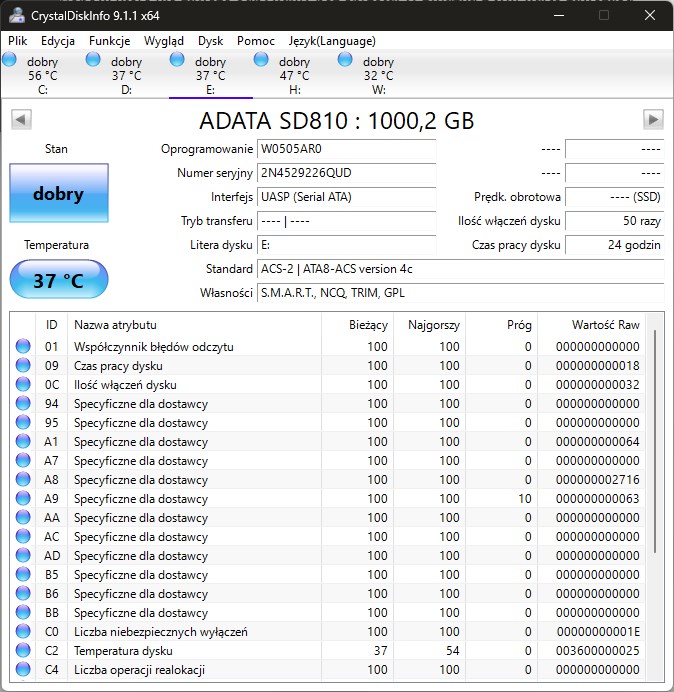Screen dimensions: 674x692
Task: Select row Temperatura dysku
Action: (x=328, y=651)
